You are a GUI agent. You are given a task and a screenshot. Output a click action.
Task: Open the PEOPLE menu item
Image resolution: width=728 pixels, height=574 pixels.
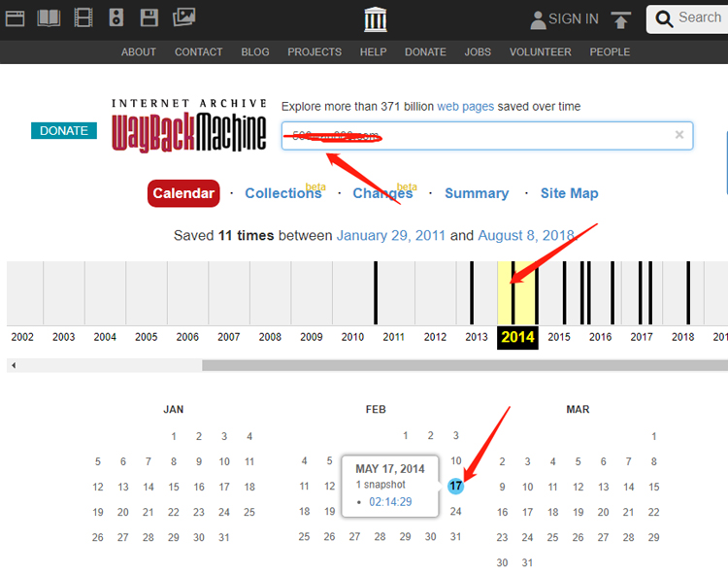(x=610, y=52)
